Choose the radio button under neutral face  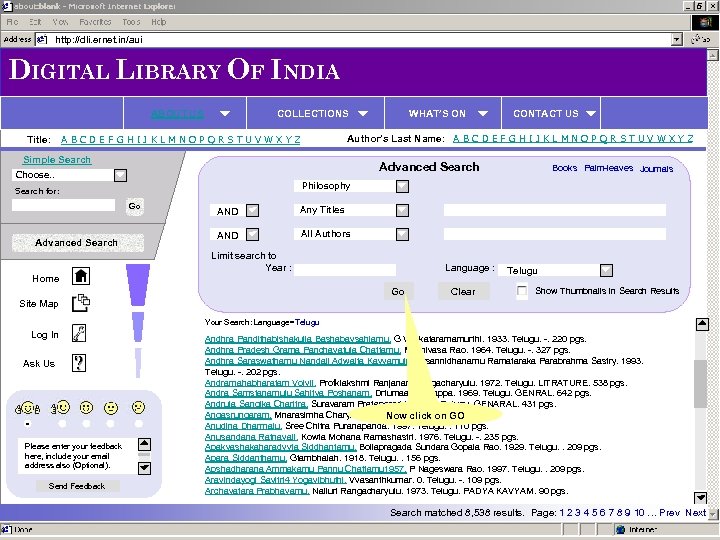(111, 424)
